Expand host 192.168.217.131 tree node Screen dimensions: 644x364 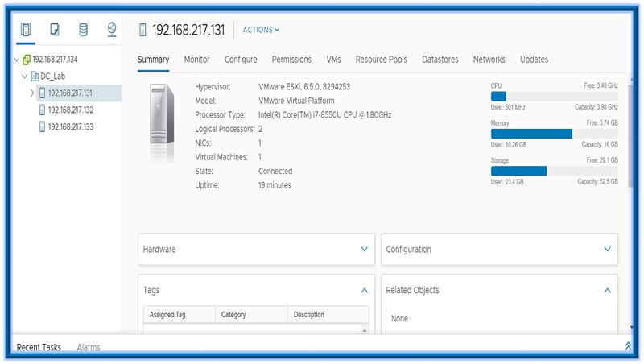[32, 93]
